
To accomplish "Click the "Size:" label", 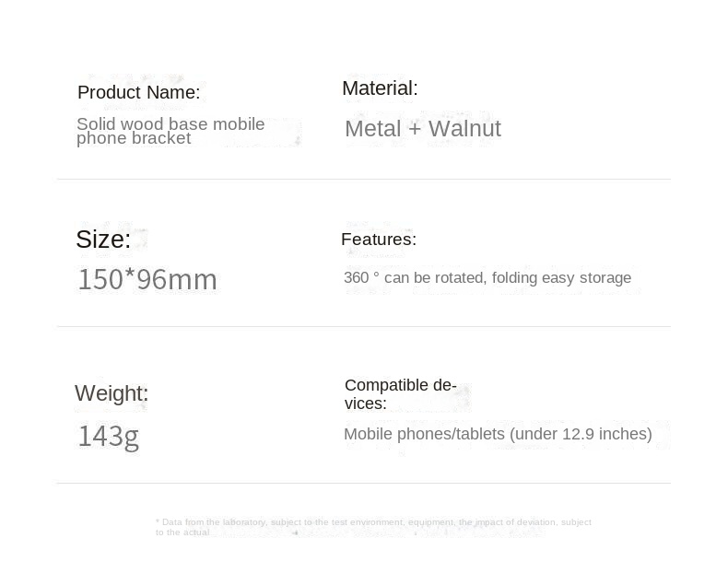I will [x=103, y=240].
